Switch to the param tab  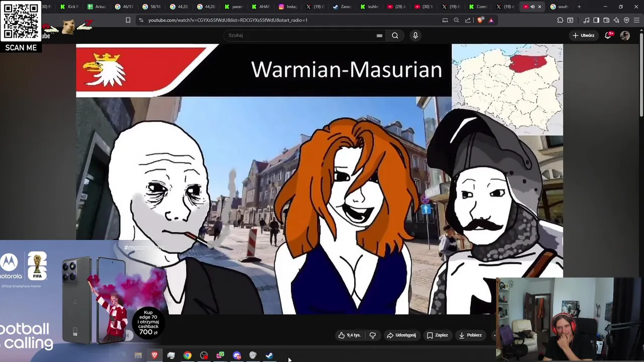coord(233,7)
